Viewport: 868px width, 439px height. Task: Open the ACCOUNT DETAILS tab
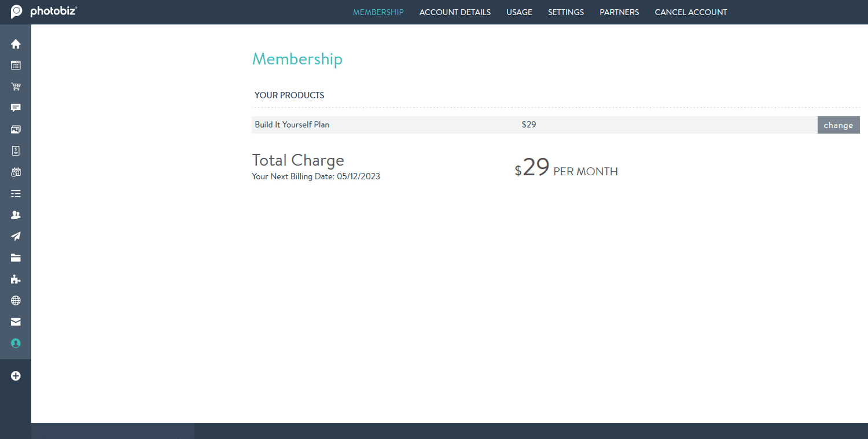click(x=455, y=12)
